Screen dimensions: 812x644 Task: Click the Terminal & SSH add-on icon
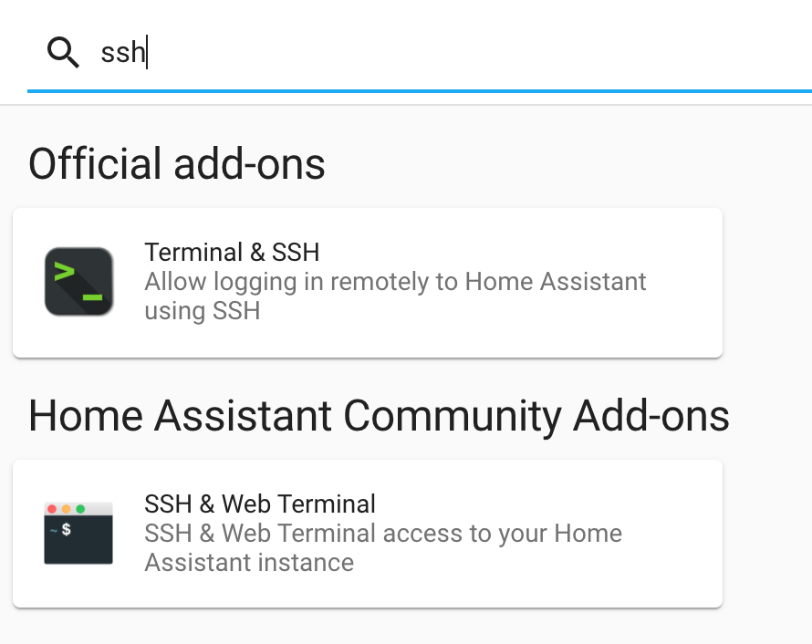(x=78, y=282)
